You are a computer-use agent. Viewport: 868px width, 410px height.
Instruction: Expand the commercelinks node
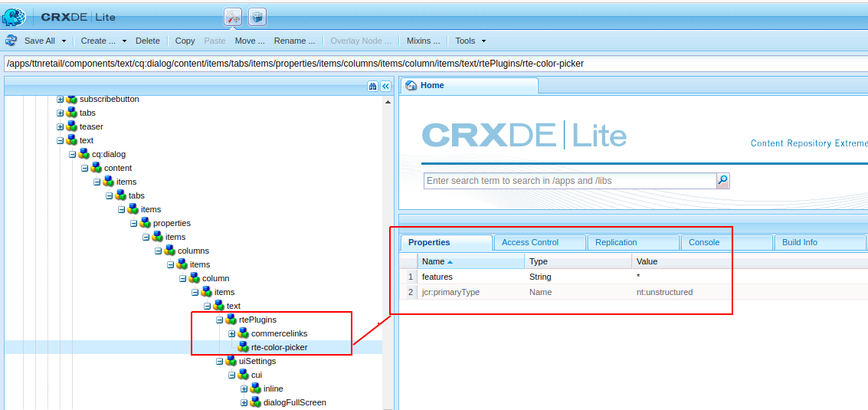click(232, 333)
